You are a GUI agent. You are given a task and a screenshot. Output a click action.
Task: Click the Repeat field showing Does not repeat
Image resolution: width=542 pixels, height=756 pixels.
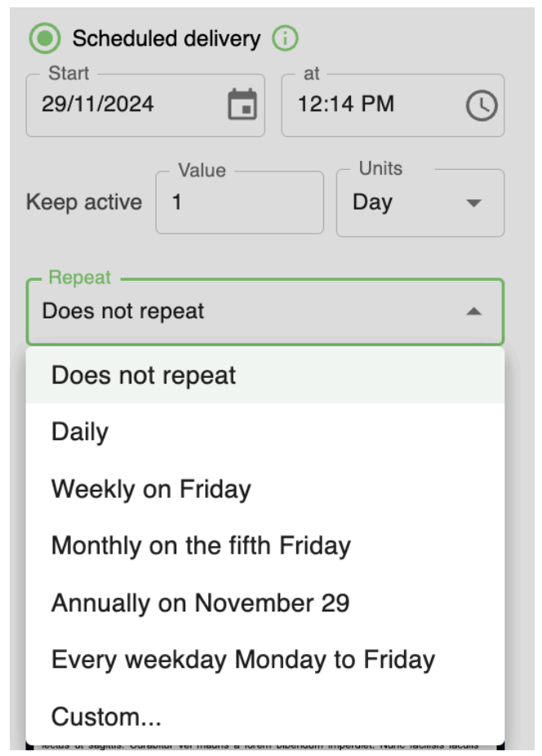coord(245,311)
